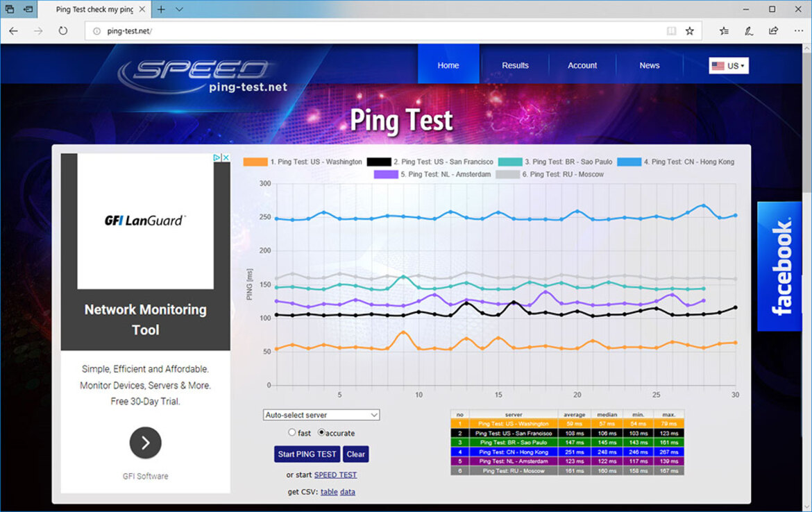Toggle the US - Washington orange legend swatch
Viewport: 812px width, 512px height.
[255, 162]
